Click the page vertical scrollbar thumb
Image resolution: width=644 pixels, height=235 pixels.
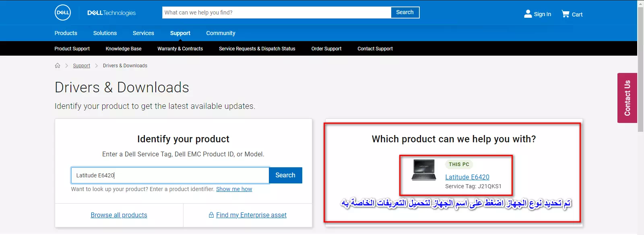point(641,69)
